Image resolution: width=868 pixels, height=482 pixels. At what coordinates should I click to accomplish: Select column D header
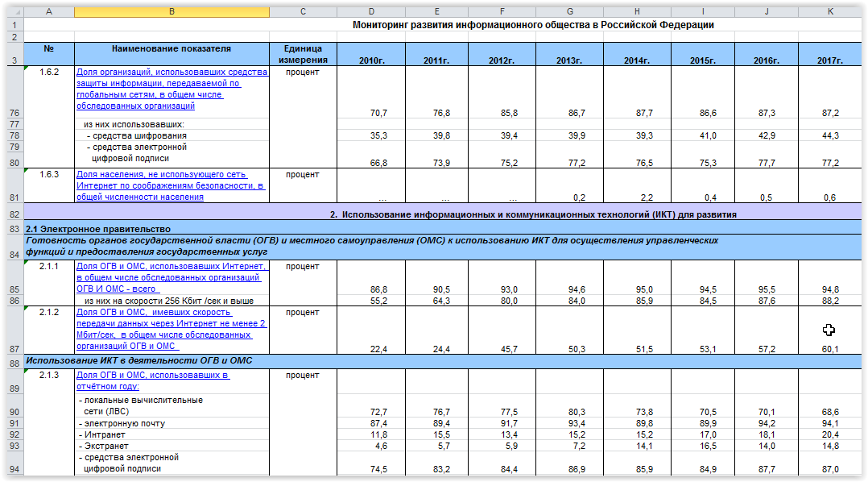coord(370,12)
